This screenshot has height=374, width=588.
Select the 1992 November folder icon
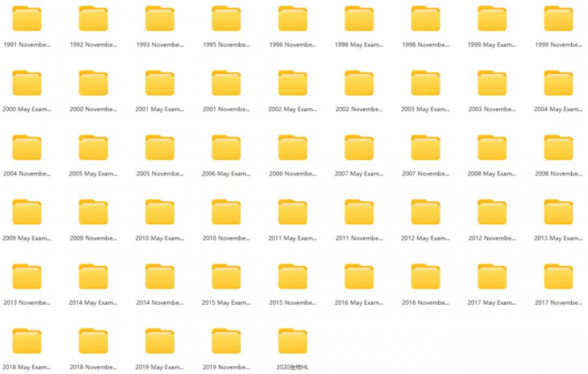93,18
